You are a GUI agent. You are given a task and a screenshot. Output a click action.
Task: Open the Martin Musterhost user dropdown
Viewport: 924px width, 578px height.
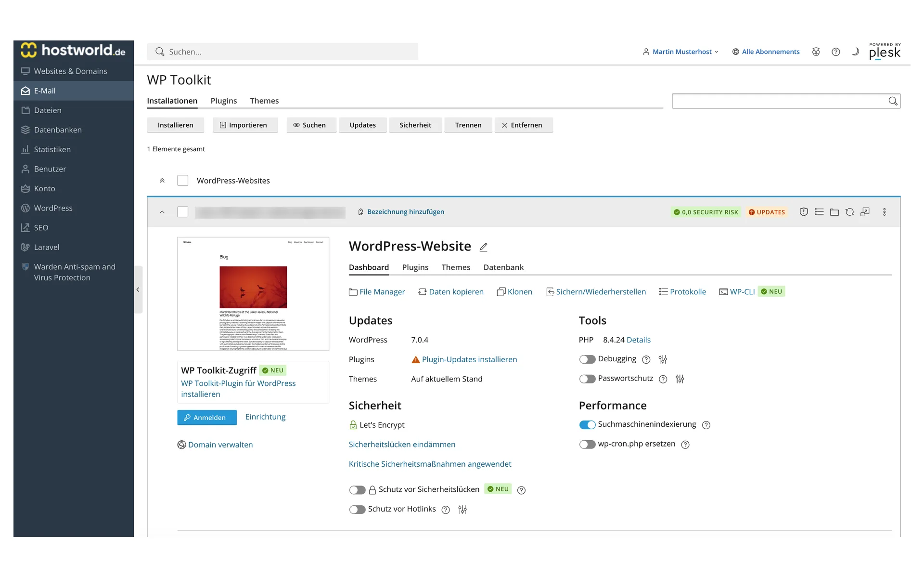pyautogui.click(x=680, y=52)
